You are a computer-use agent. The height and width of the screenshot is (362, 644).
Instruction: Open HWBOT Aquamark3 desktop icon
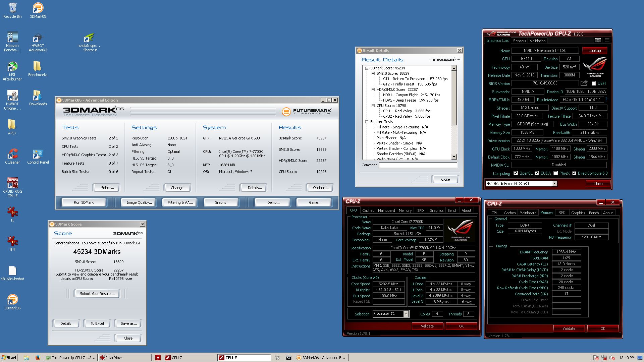point(38,42)
